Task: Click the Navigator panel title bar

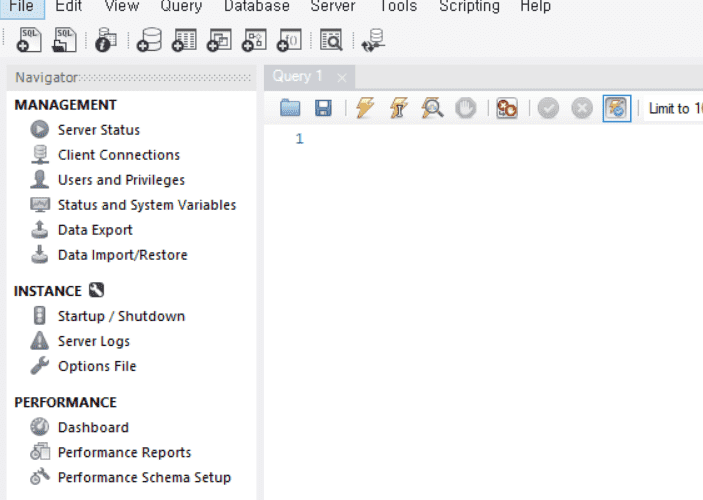Action: coord(132,78)
